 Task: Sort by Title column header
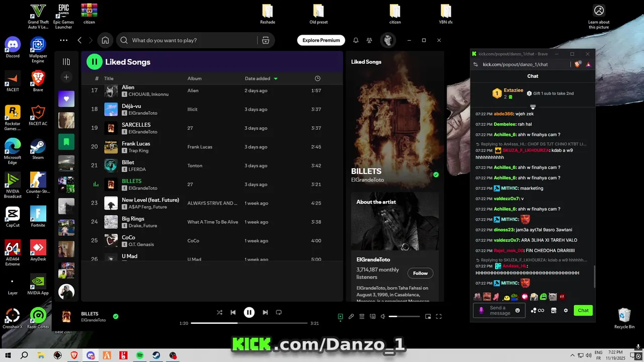click(x=109, y=78)
